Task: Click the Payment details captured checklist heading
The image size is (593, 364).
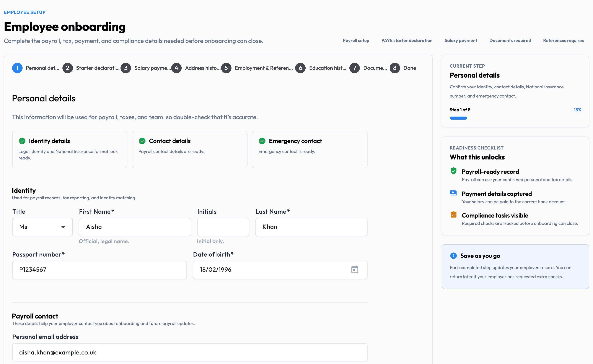Action: pyautogui.click(x=497, y=194)
